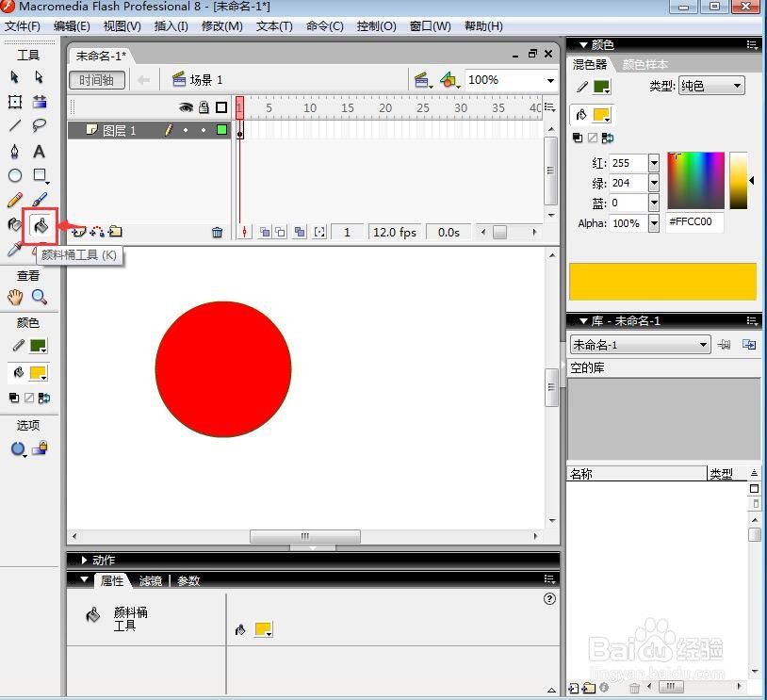Select the Paint Bucket tool

click(40, 225)
